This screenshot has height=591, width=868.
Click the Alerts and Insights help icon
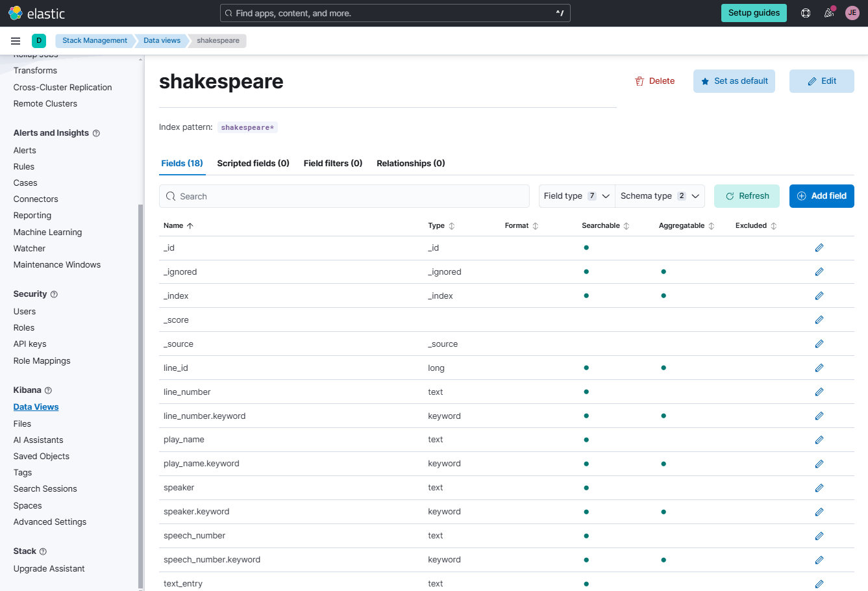[96, 133]
